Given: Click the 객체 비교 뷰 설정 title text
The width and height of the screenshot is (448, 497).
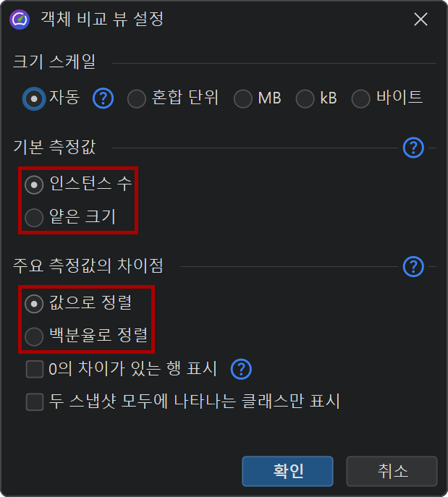Looking at the screenshot, I should click(x=101, y=20).
